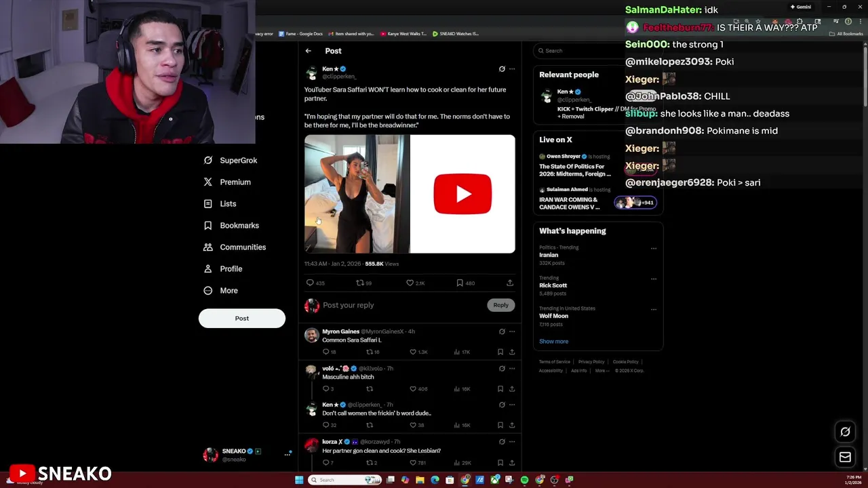Open Myron Gaines' profile name link
Screen dimensions: 868x488
click(341, 331)
